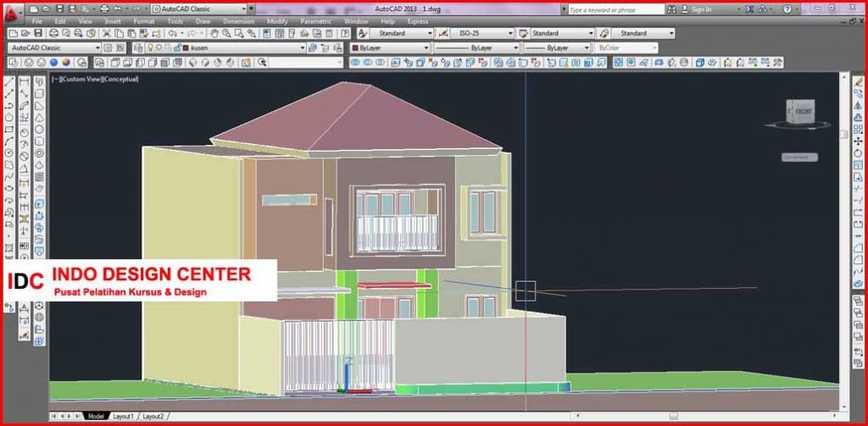Toggle the kusen layer lock icon
Viewport: 868px width, 426px height.
coord(177,48)
